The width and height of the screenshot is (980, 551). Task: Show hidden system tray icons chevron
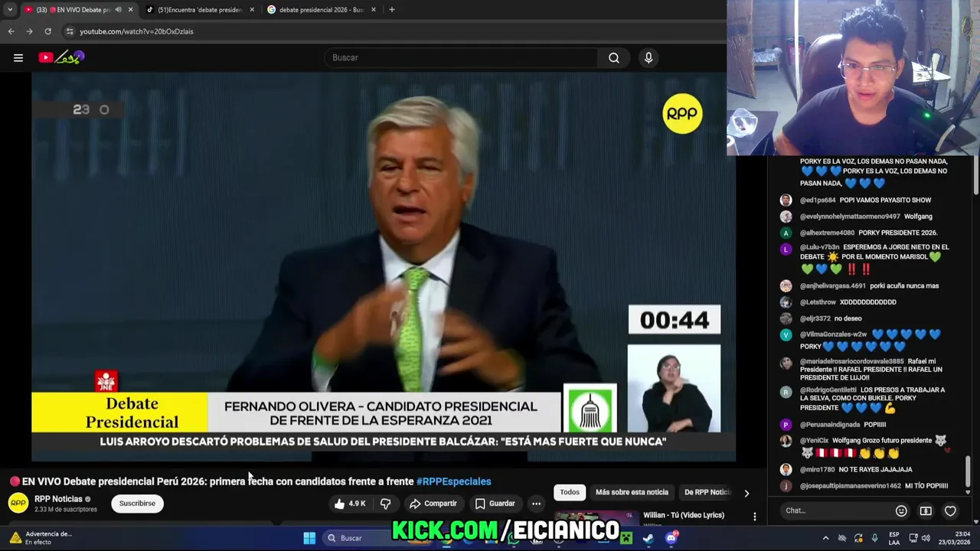click(x=825, y=538)
